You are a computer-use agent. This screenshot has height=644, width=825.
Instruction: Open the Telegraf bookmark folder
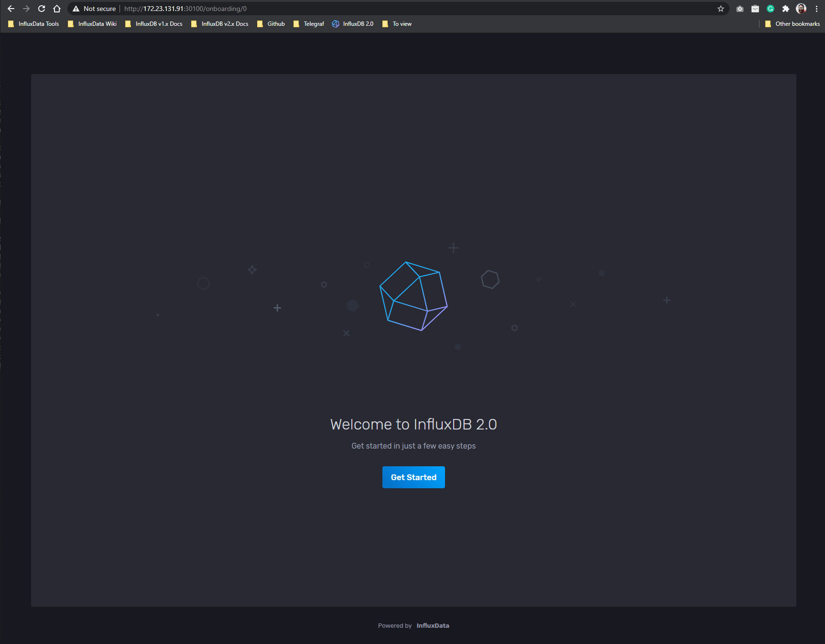click(x=309, y=24)
